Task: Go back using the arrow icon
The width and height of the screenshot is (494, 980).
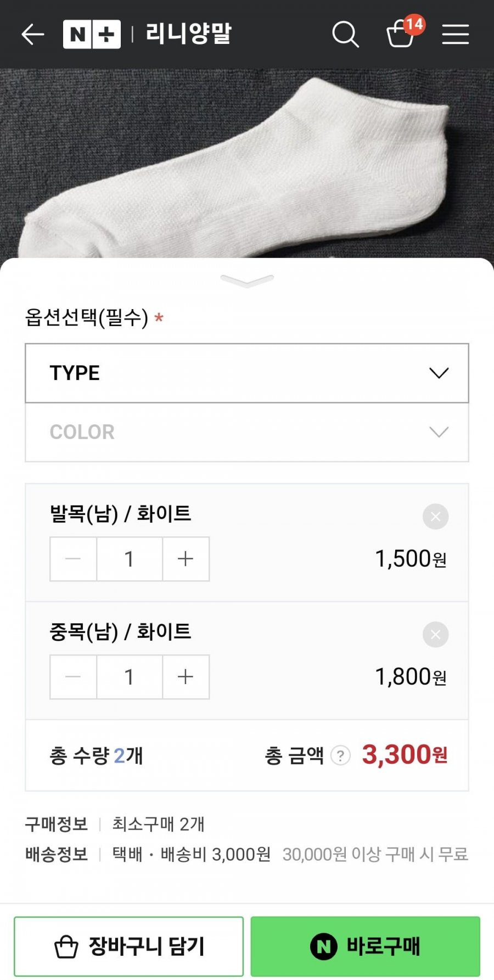Action: 33,34
